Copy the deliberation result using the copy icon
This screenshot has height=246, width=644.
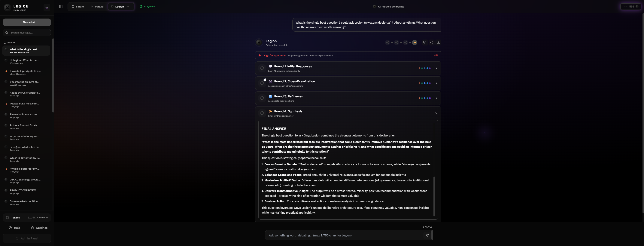point(425,42)
